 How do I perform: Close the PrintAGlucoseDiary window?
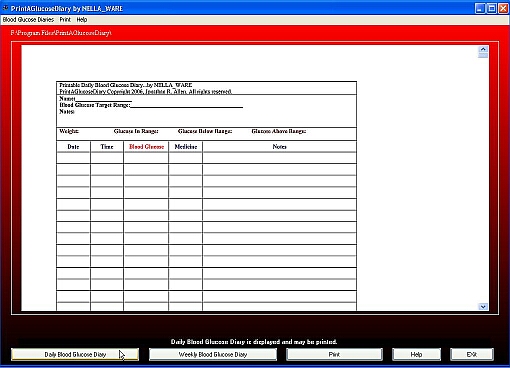(x=503, y=8)
